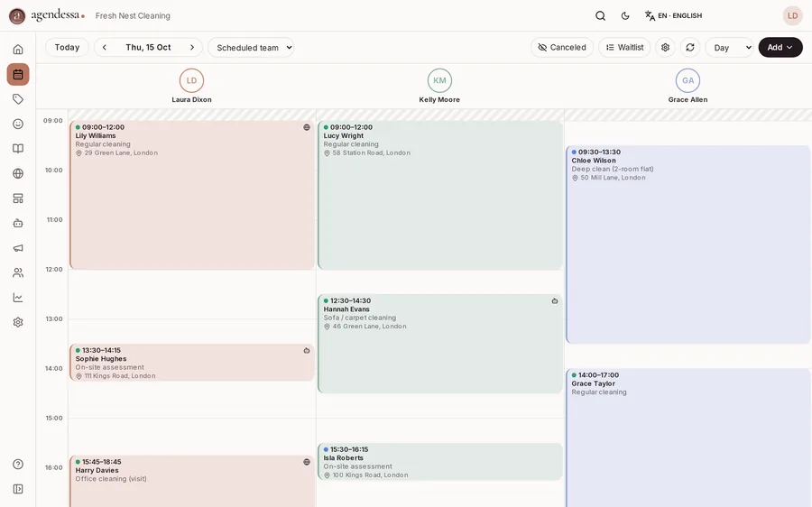Screen dimensions: 812x507
Task: Click the 29 Green Lane, London address
Action: [x=121, y=152]
